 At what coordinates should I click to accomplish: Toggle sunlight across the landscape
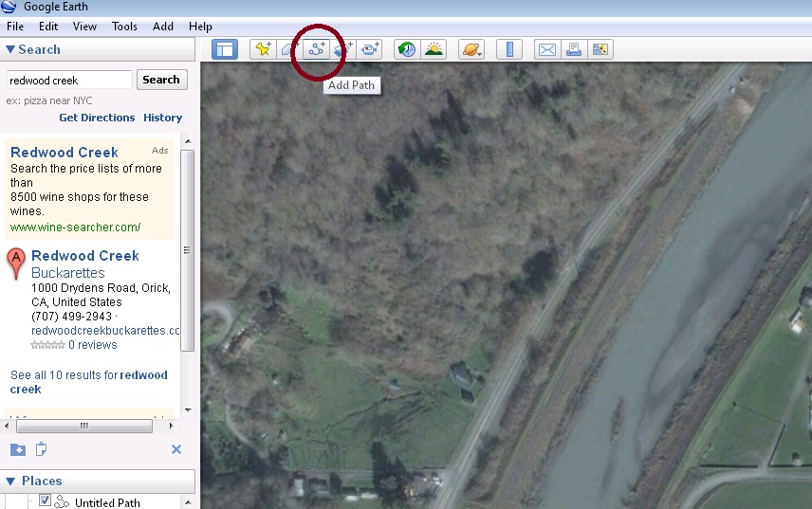tap(434, 49)
